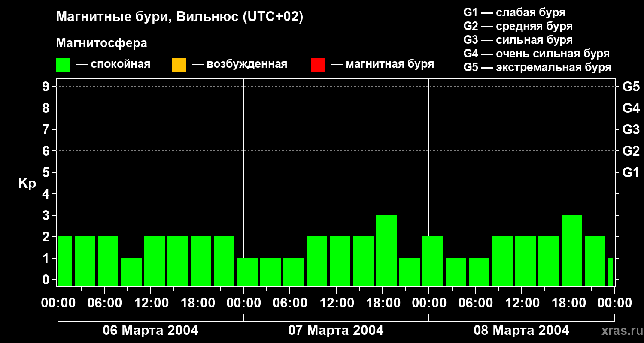Click the "Магнитосфера" heading
Viewport: 644px width, 343px height.
pyautogui.click(x=102, y=43)
